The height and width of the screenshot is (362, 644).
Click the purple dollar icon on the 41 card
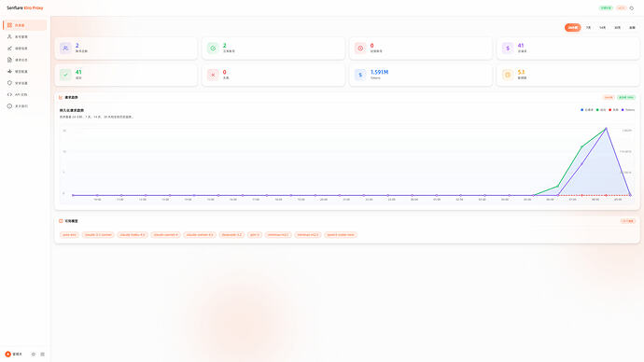(x=508, y=48)
